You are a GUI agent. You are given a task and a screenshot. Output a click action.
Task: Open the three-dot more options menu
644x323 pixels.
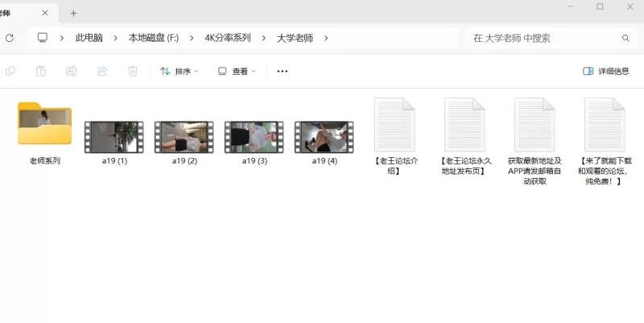point(283,71)
